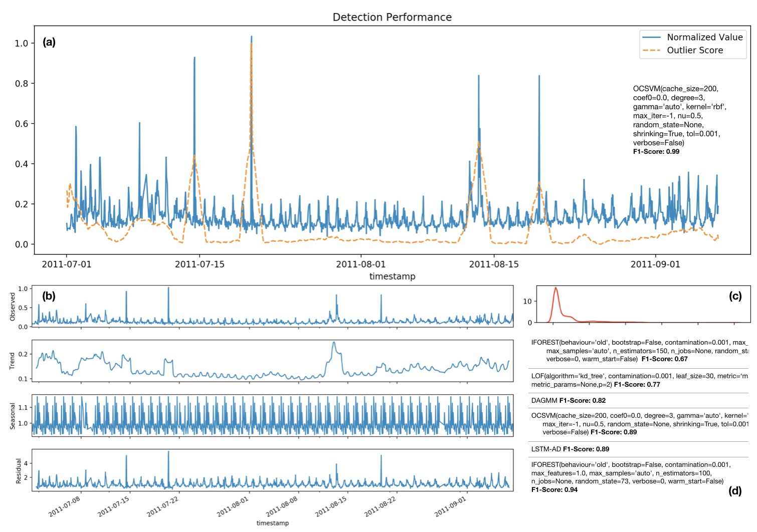Click main chart y-axis tick '0.4'
The width and height of the screenshot is (757, 532).
tap(22, 164)
